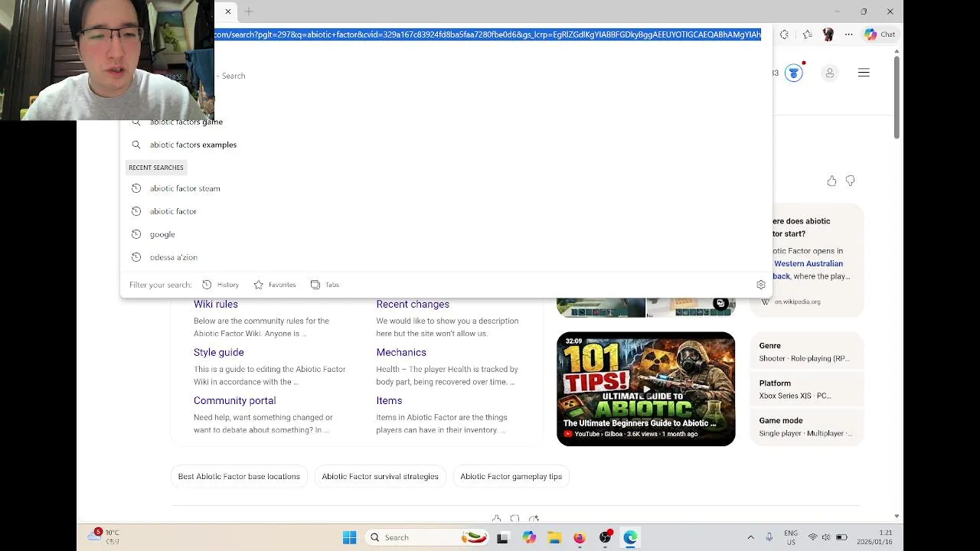Open the Community portal link

pos(234,400)
